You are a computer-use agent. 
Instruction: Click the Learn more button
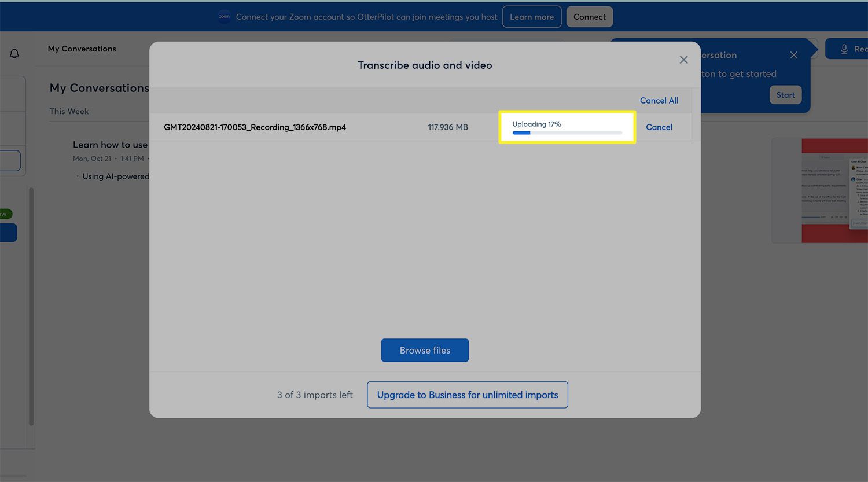click(531, 17)
